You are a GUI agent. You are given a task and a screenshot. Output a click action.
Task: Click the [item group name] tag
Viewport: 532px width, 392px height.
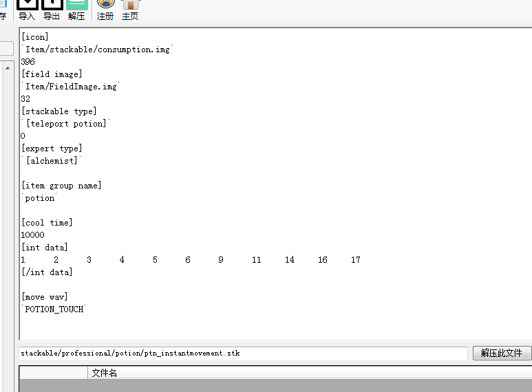pyautogui.click(x=61, y=186)
